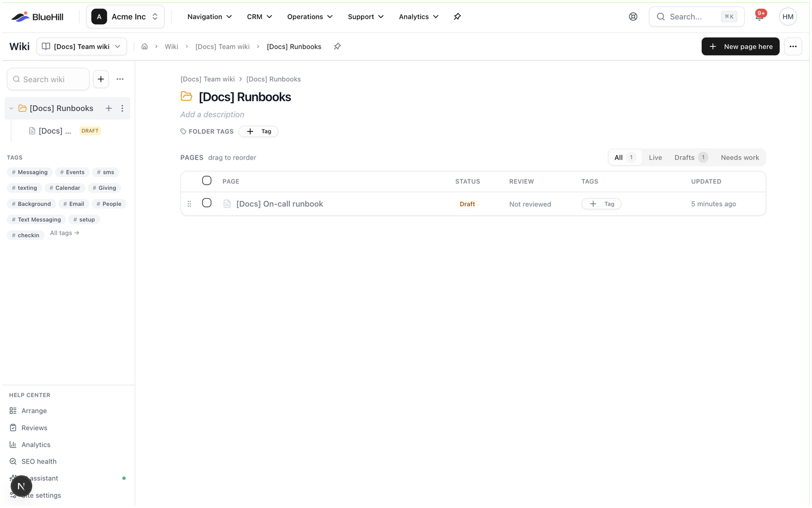Click the New page here button
Image resolution: width=812 pixels, height=508 pixels.
click(x=740, y=47)
